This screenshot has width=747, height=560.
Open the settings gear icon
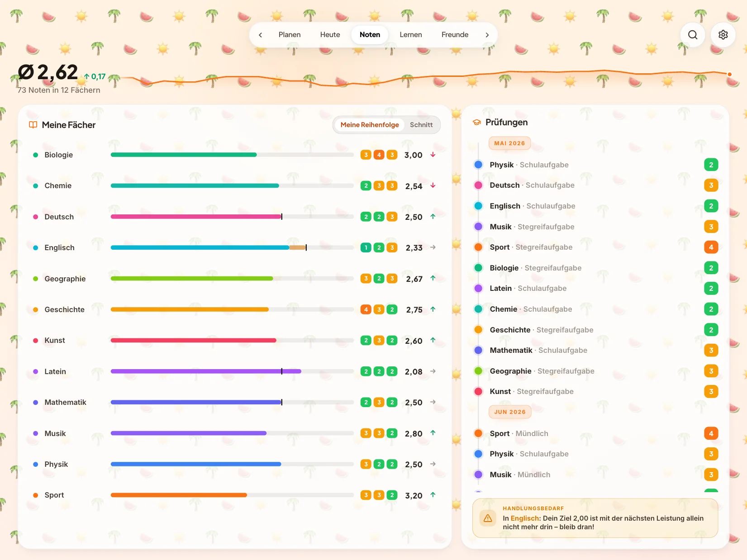pos(723,35)
